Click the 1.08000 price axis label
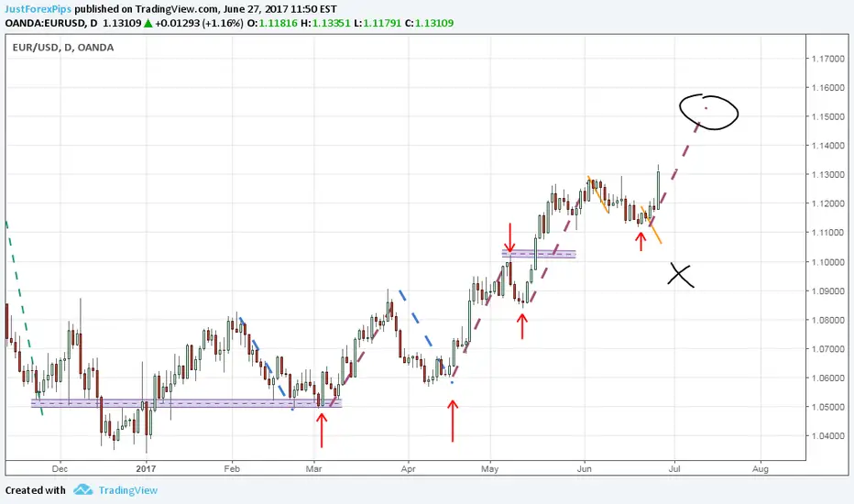854x504 pixels. coord(827,320)
